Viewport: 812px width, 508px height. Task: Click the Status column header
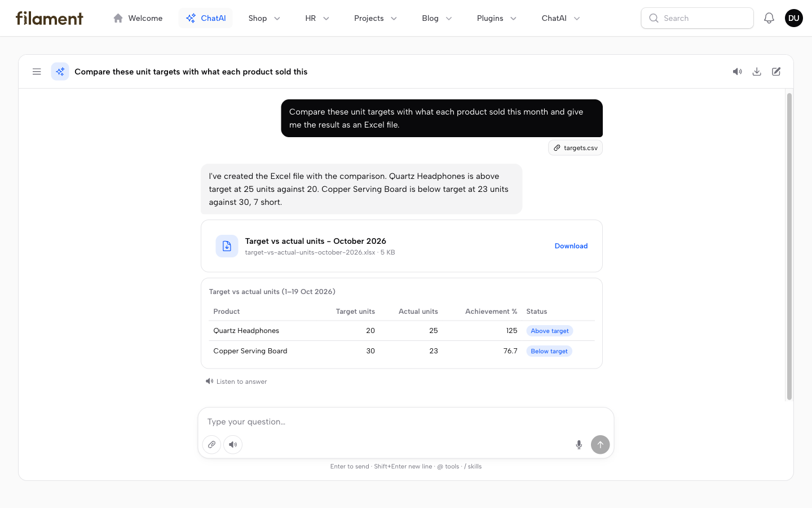click(536, 312)
